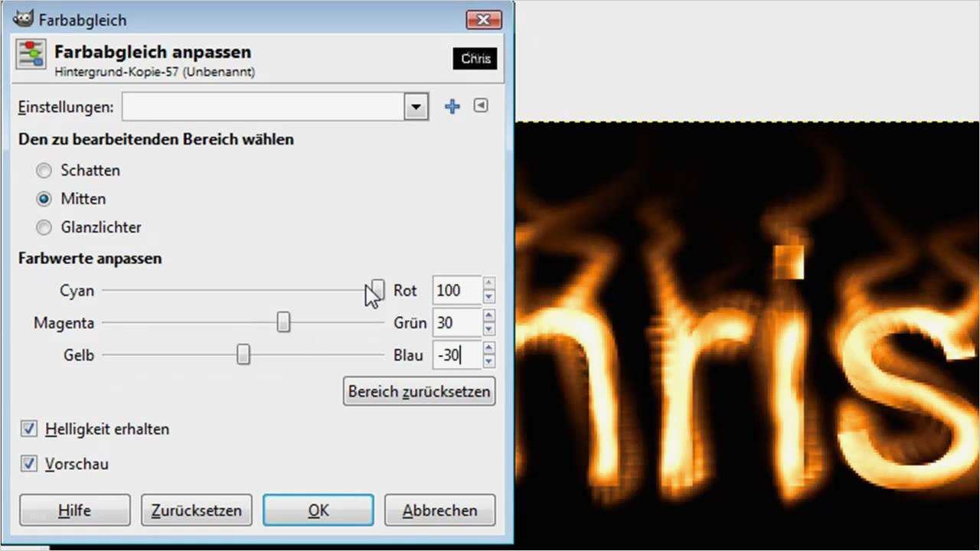Click Zurücksetzen to reset all values

point(196,510)
